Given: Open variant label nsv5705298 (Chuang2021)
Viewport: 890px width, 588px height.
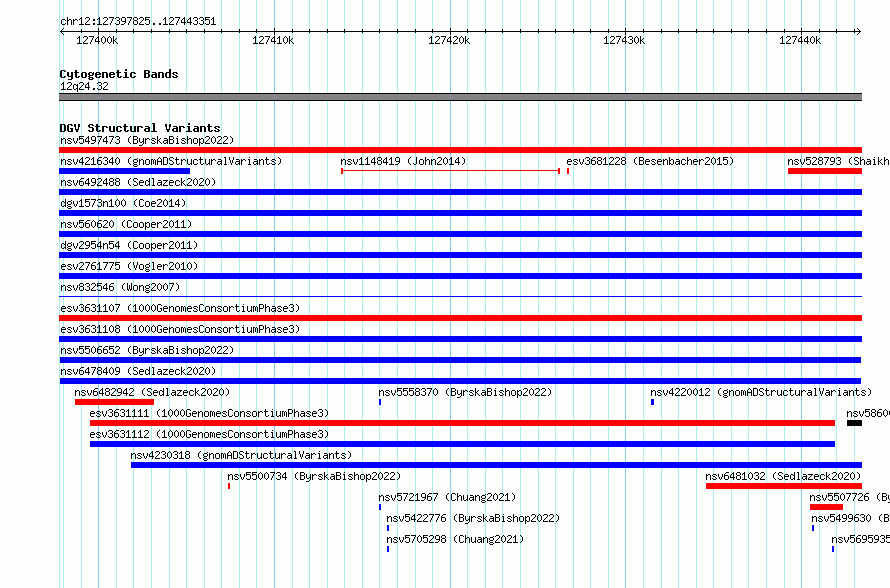Looking at the screenshot, I should click(455, 539).
